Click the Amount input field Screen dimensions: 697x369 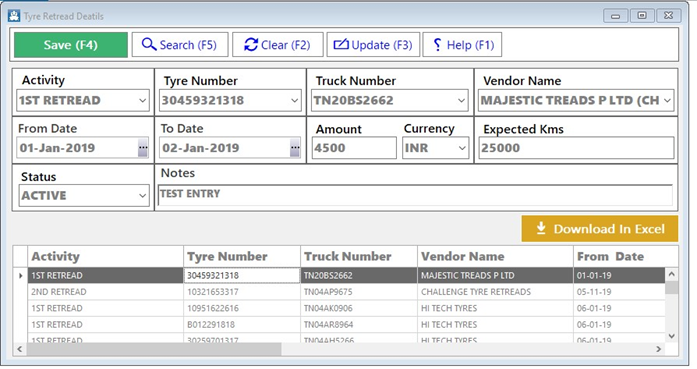pyautogui.click(x=354, y=148)
